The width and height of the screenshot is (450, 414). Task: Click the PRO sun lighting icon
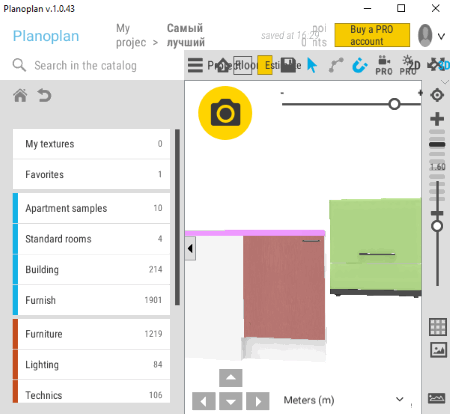[x=408, y=65]
